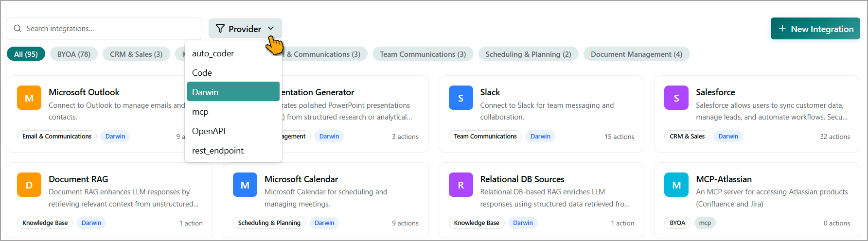Click Darwin tag on Salesforce card
Image resolution: width=868 pixels, height=241 pixels.
[x=728, y=137]
